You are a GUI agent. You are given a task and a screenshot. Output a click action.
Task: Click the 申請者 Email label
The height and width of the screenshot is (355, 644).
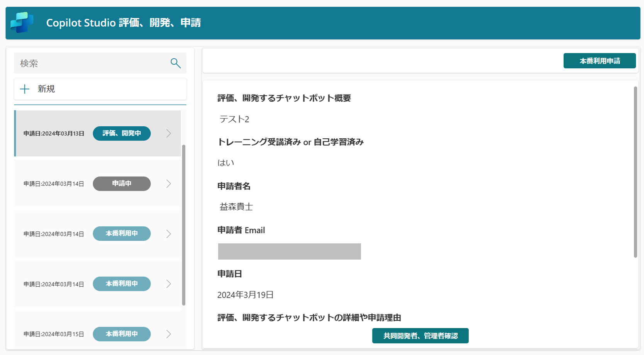point(241,230)
